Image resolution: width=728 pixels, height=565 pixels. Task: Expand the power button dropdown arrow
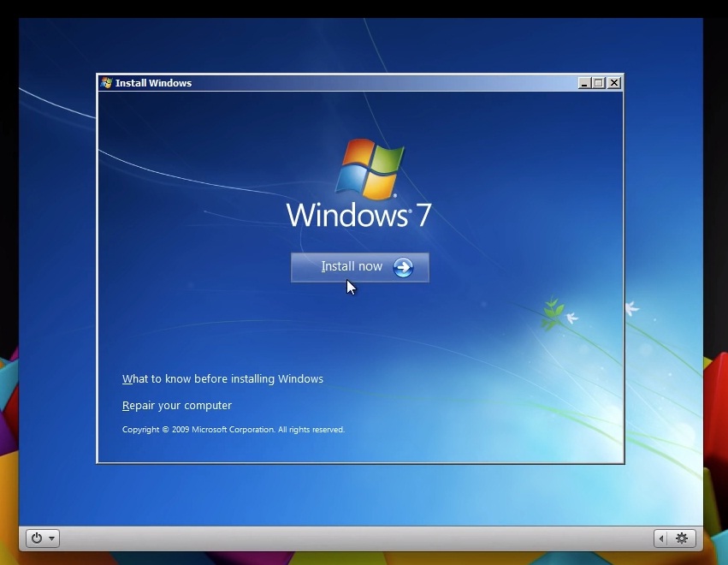(x=52, y=538)
